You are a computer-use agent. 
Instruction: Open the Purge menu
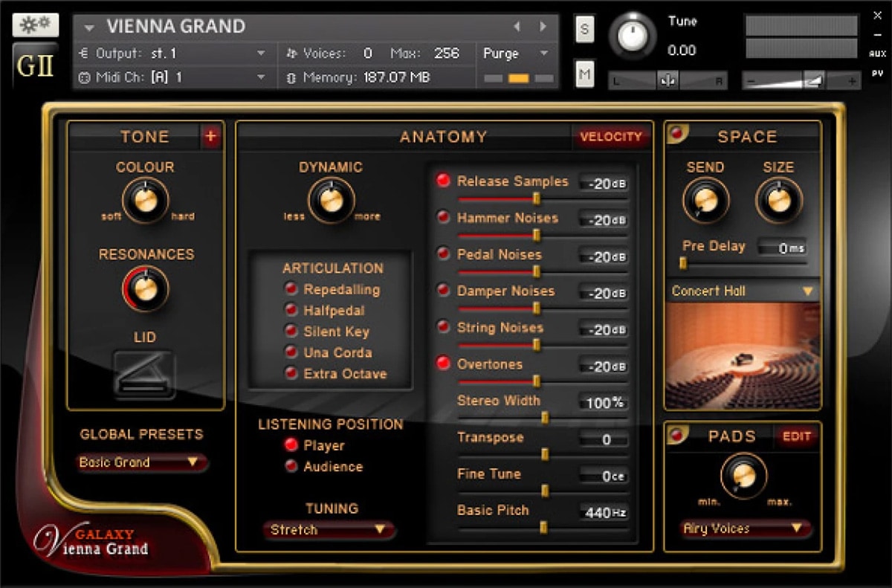(x=515, y=54)
